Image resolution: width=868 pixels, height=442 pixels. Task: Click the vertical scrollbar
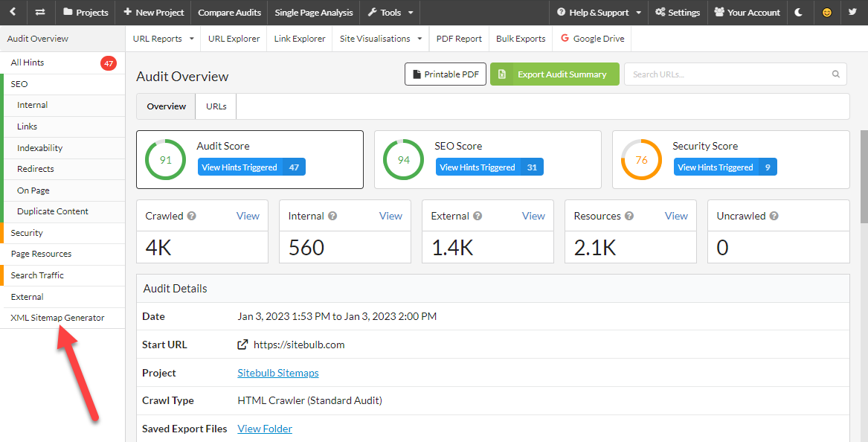click(864, 176)
